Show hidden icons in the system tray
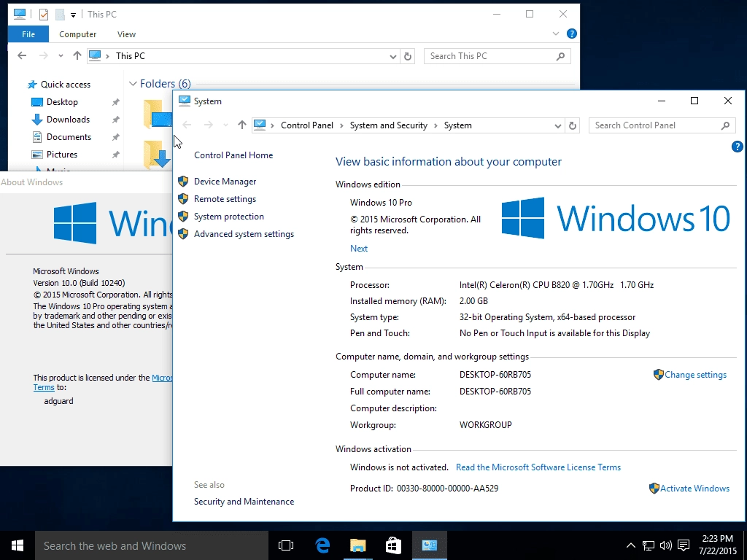 (630, 545)
